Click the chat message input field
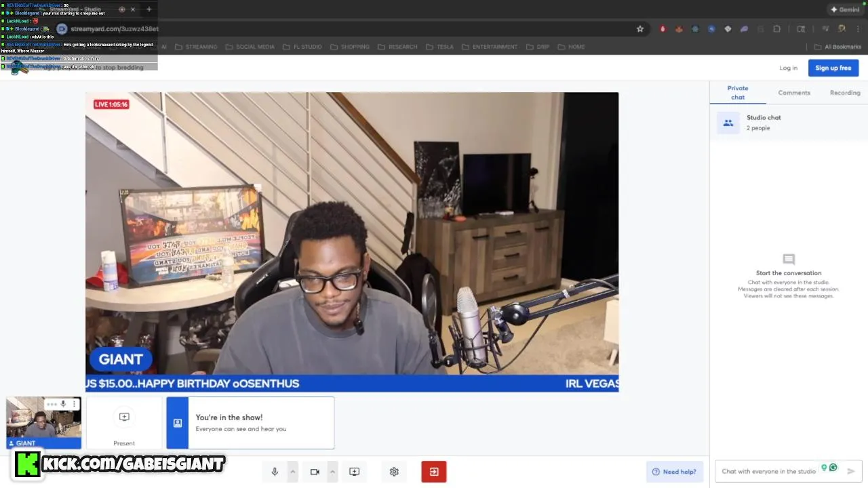The height and width of the screenshot is (488, 868). click(769, 471)
